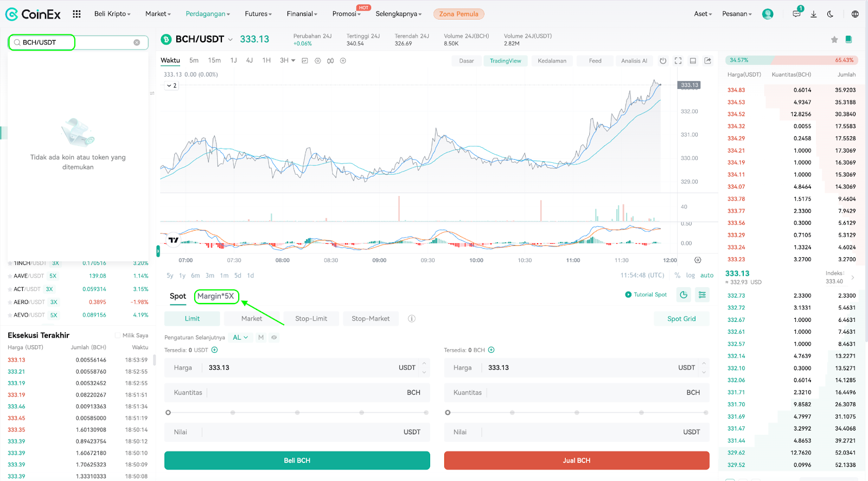Switch chart to Kedalaman view
This screenshot has height=481, width=868.
552,61
